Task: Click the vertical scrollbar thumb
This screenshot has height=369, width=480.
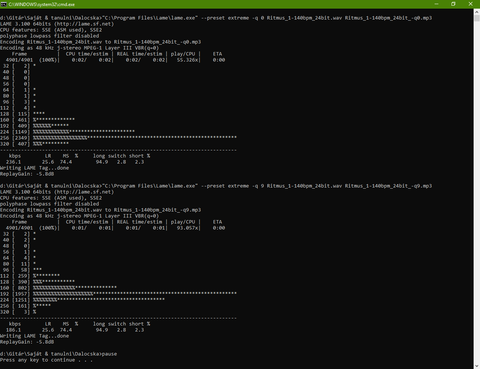Action: coord(477,18)
